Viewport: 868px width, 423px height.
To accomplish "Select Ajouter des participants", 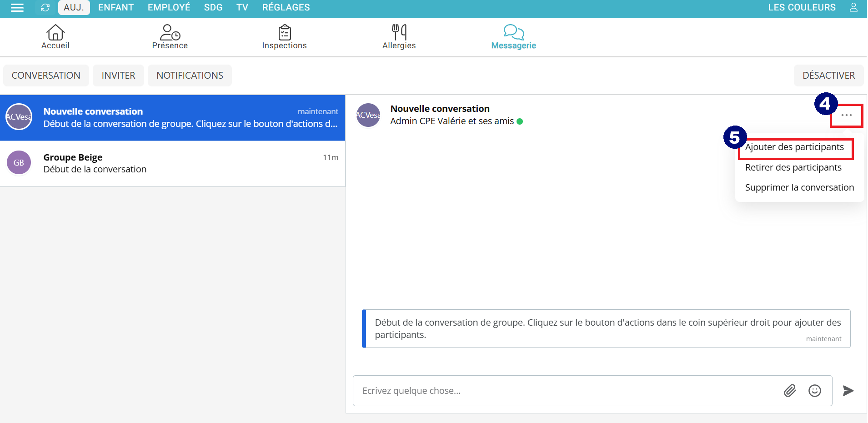I will (794, 147).
